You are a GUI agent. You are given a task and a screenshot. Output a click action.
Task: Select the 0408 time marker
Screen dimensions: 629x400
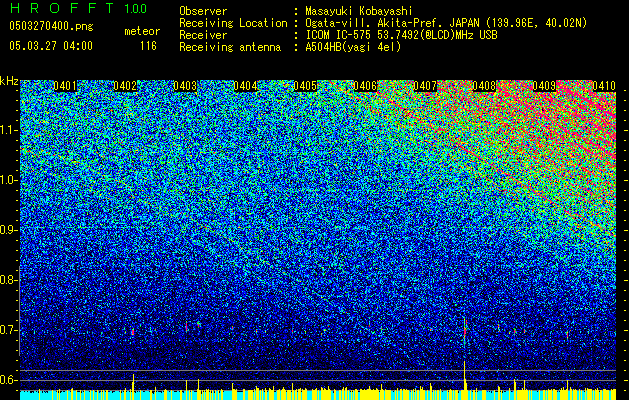coord(485,86)
